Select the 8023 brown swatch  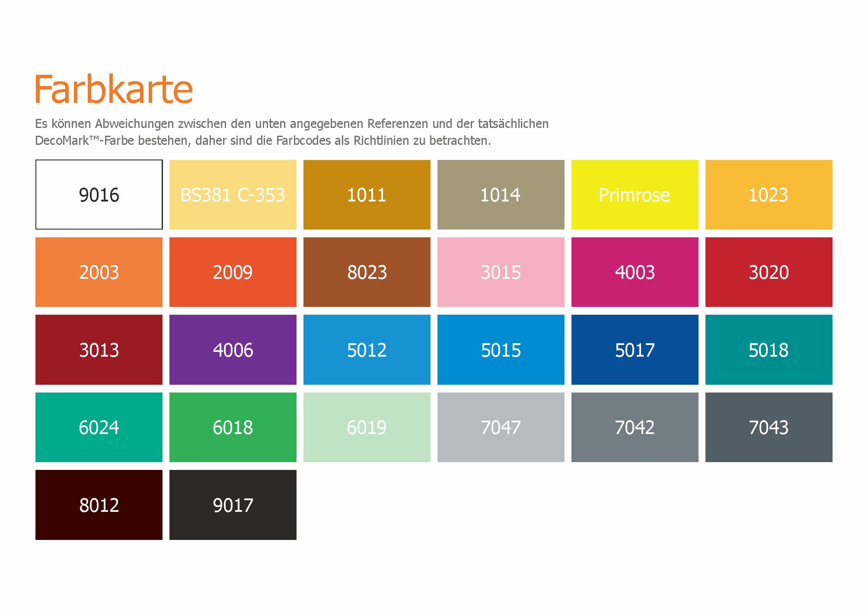tap(367, 272)
